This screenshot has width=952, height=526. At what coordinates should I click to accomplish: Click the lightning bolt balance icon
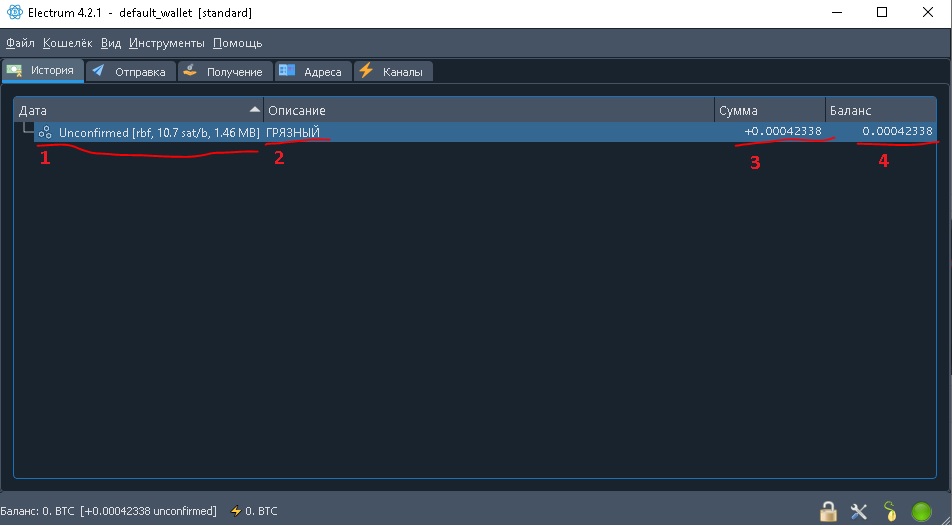(236, 511)
